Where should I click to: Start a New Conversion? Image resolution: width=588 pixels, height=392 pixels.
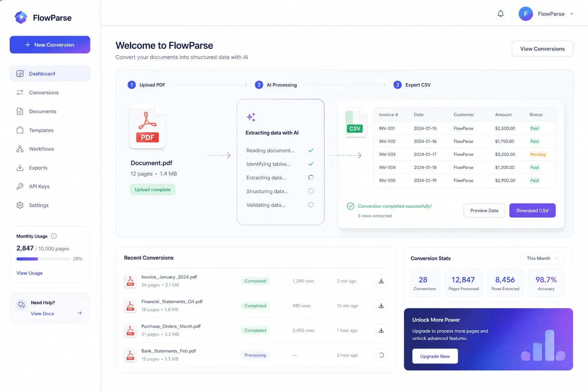click(50, 45)
